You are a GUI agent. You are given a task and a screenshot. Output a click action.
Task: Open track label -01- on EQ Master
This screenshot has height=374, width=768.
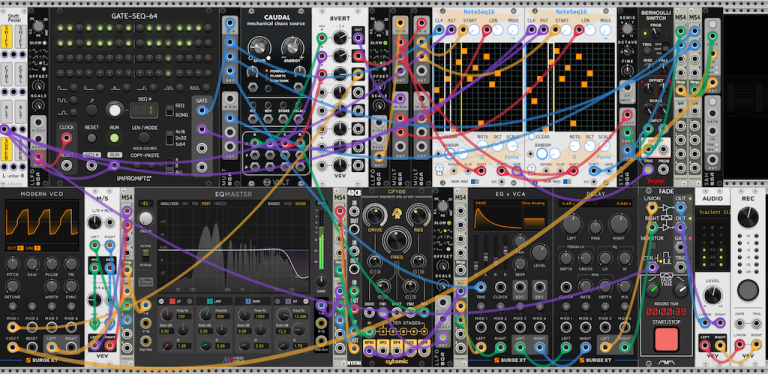(x=145, y=203)
